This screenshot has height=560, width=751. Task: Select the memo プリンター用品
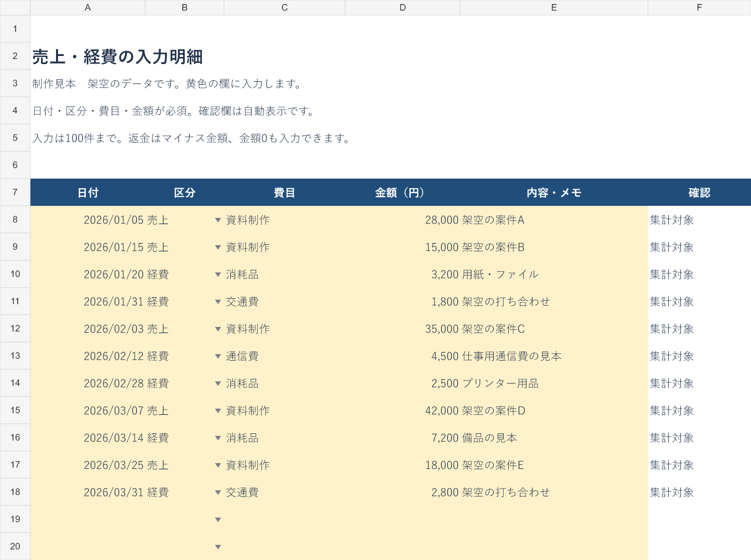coord(500,383)
